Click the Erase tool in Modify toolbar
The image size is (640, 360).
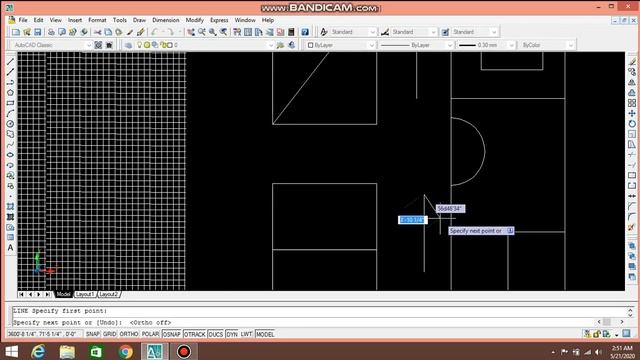[632, 62]
